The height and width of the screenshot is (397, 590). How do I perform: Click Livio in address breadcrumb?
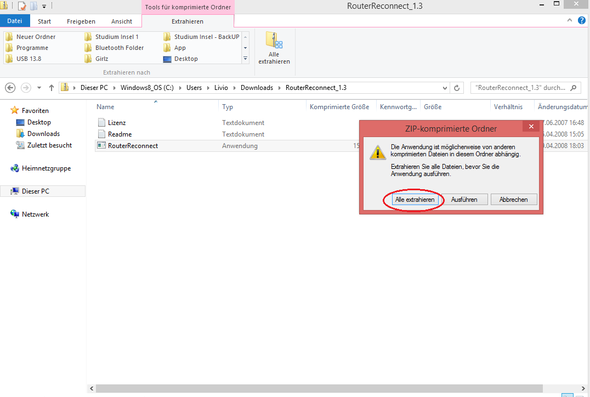(x=221, y=88)
